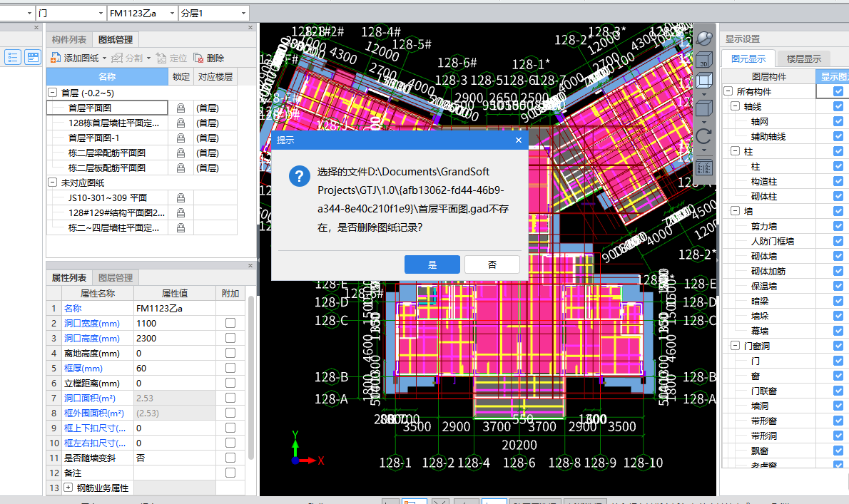Switch to 构件列表 tab
849x504 pixels.
pos(68,39)
